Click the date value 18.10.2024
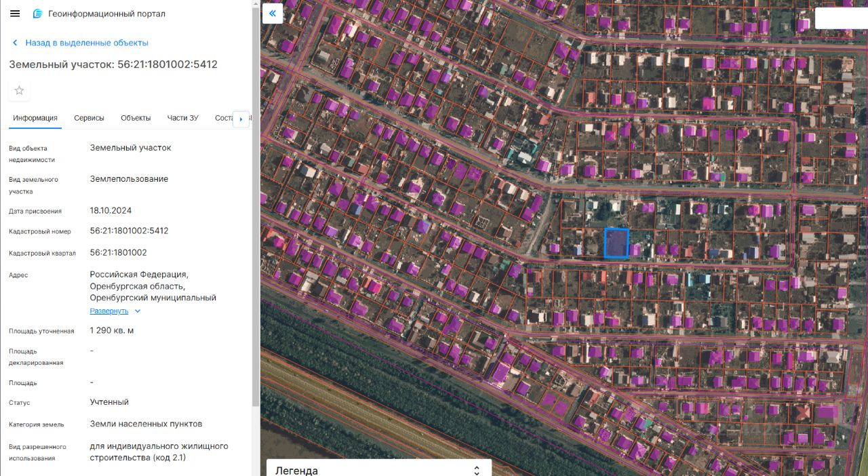 pyautogui.click(x=111, y=210)
